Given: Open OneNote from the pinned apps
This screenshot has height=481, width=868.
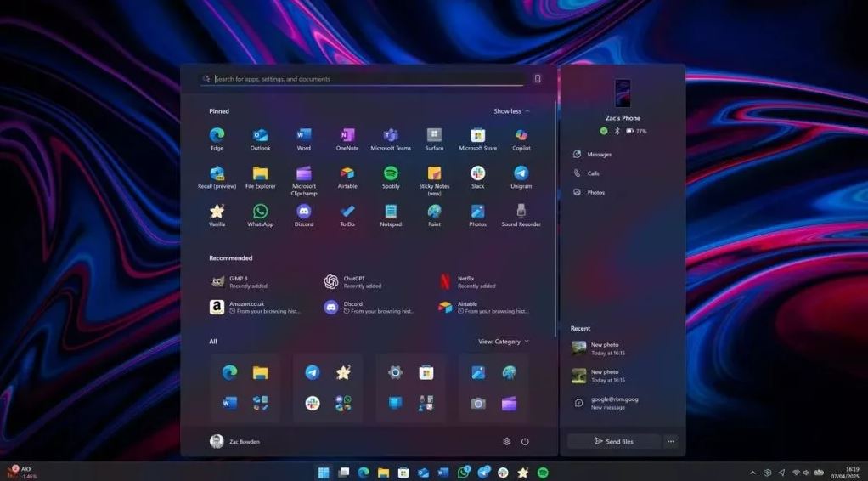Looking at the screenshot, I should point(347,136).
